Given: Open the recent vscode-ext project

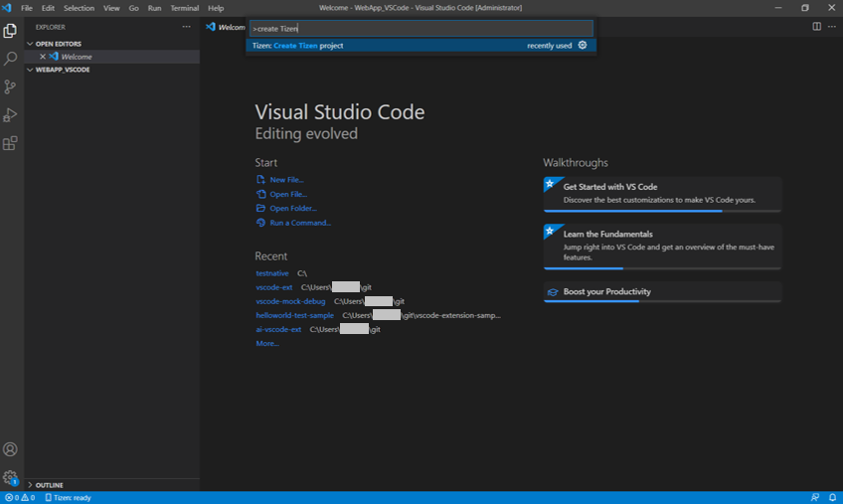Looking at the screenshot, I should click(274, 287).
